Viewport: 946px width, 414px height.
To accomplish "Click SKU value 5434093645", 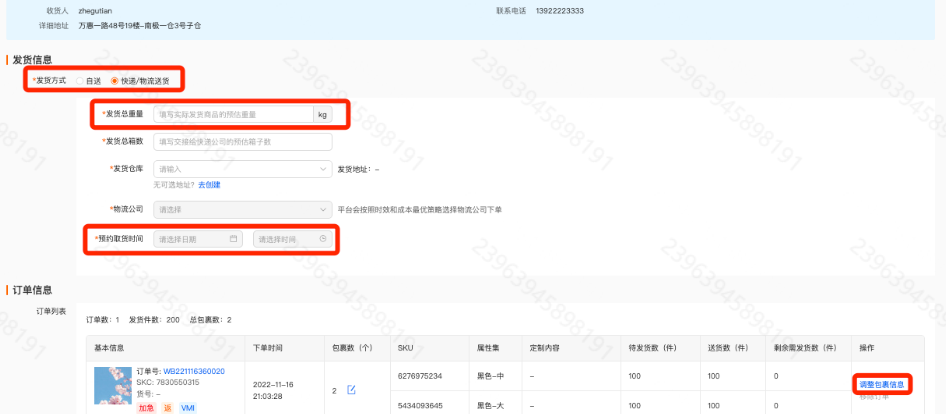I will point(420,406).
